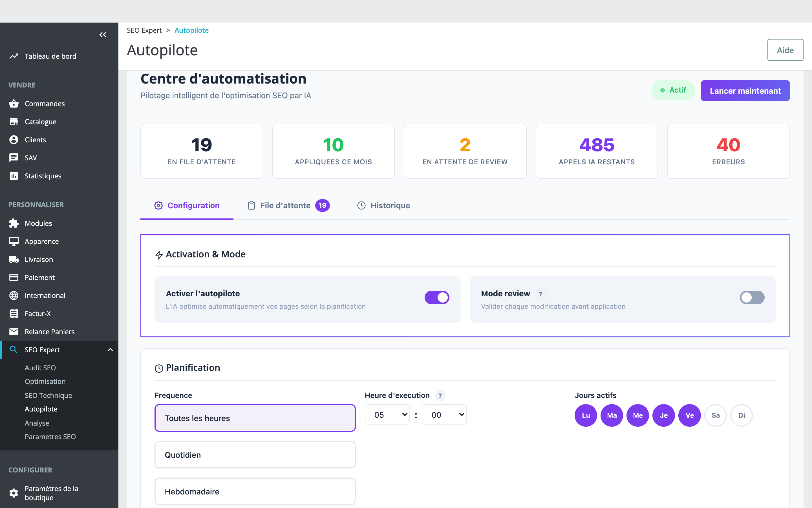Click the Catalogue store icon
Viewport: 812px width, 508px height.
coord(14,122)
